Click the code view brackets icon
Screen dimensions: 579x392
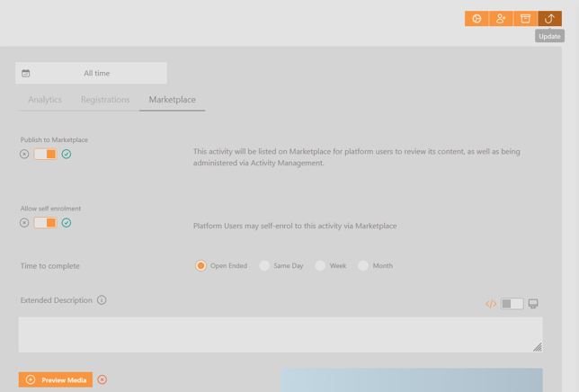pos(491,304)
